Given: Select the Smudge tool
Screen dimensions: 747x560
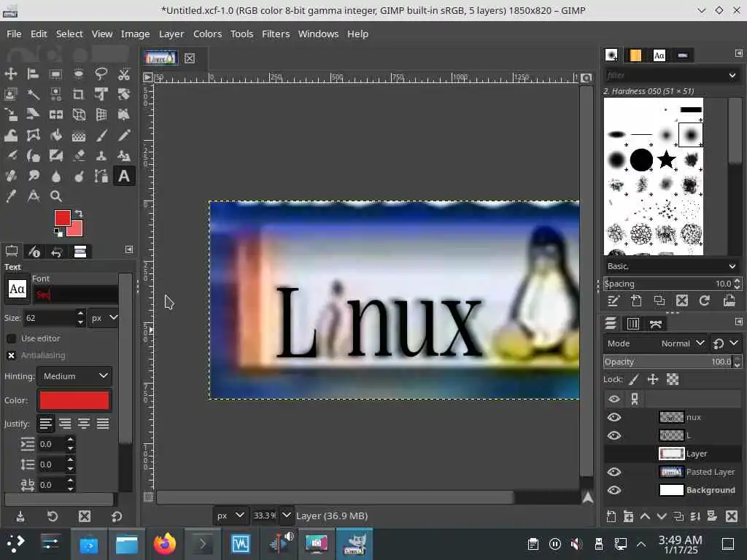Looking at the screenshot, I should click(33, 176).
